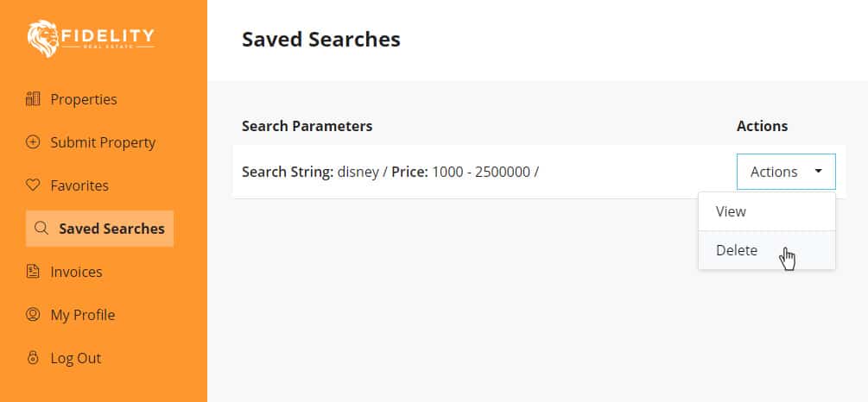The height and width of the screenshot is (402, 868).
Task: Click the Fidelity lion logo icon
Action: click(42, 40)
